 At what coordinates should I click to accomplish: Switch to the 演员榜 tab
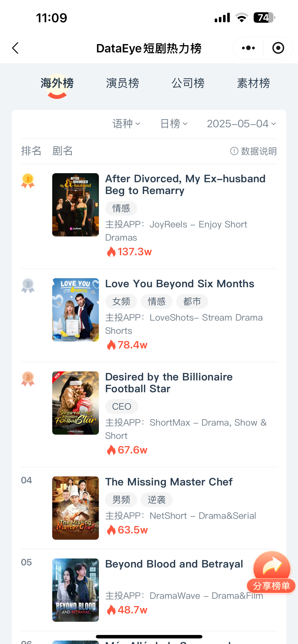point(122,83)
